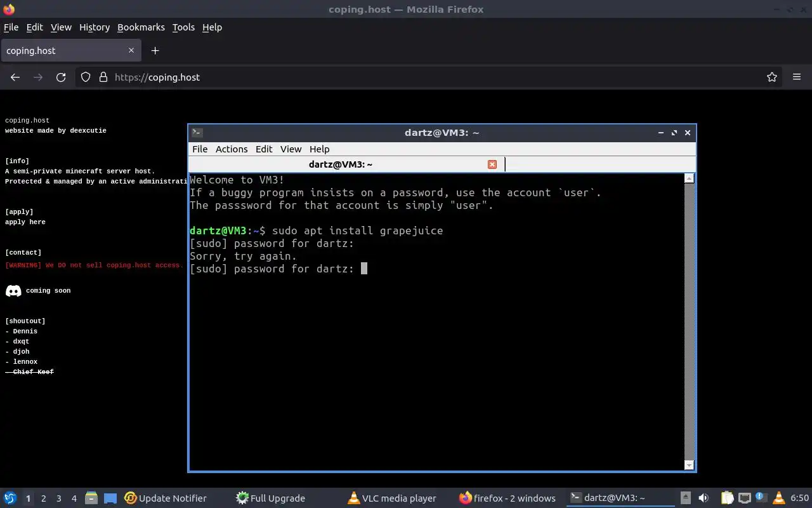Open the Firefox Help menu
812x508 pixels.
(212, 27)
